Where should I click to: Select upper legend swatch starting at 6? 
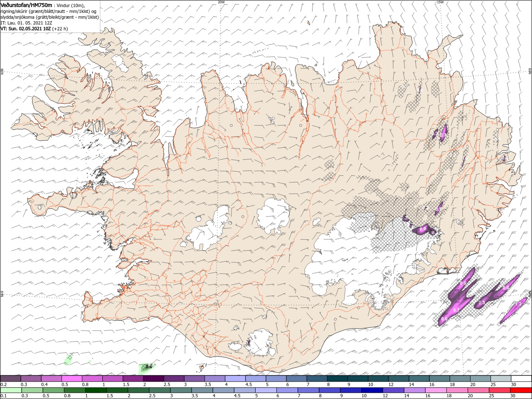click(x=296, y=379)
